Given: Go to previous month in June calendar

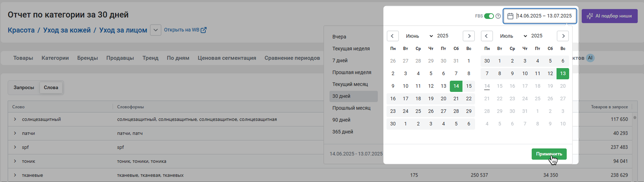Looking at the screenshot, I should (x=392, y=36).
